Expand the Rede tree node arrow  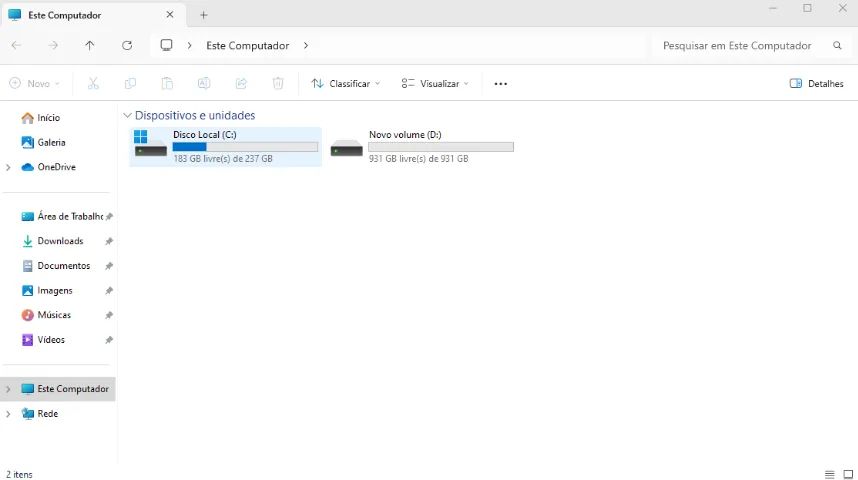click(8, 414)
